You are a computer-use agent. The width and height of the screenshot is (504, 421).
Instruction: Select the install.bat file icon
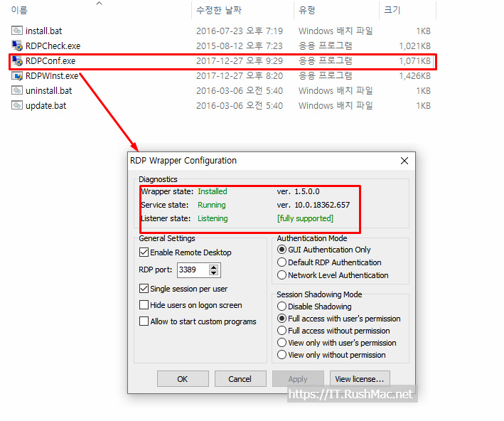point(17,31)
